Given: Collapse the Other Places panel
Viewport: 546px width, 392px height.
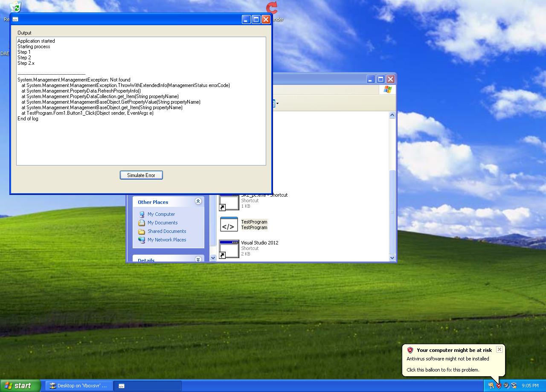Looking at the screenshot, I should (197, 201).
